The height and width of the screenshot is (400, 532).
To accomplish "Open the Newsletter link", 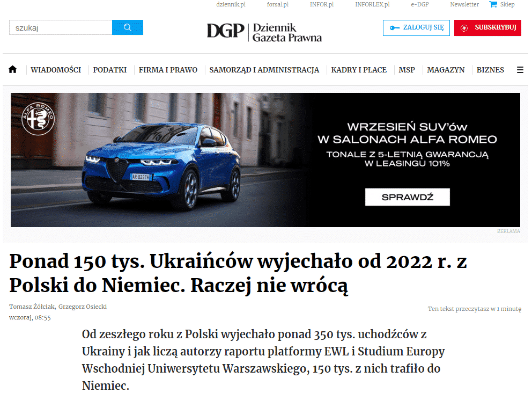I will click(x=464, y=4).
